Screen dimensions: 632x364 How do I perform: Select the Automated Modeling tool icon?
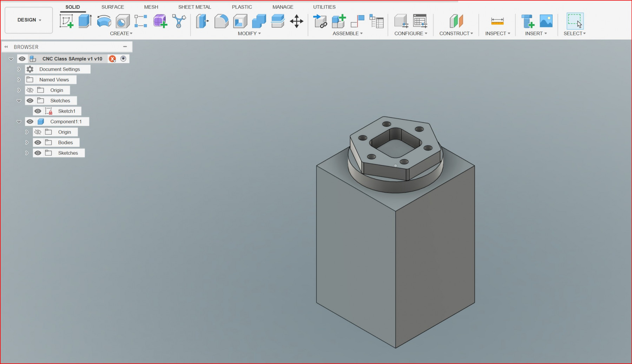click(x=179, y=21)
